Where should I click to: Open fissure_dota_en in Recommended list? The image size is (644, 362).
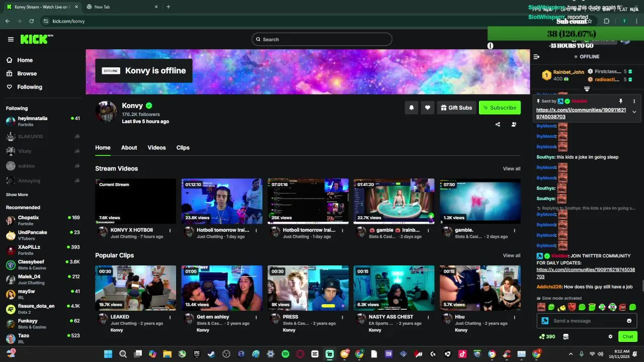click(43, 309)
